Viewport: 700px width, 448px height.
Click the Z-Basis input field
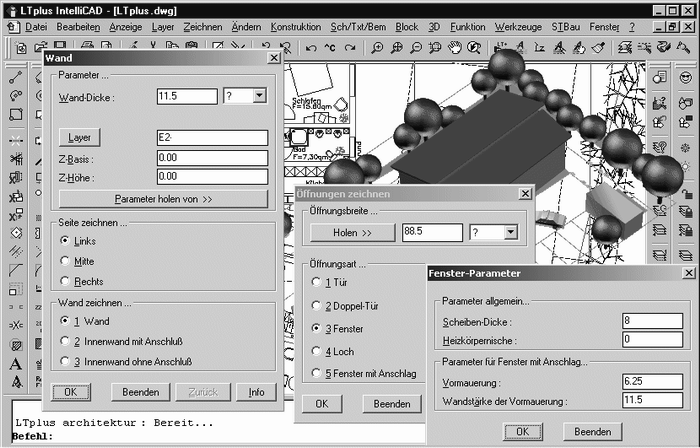pos(212,158)
